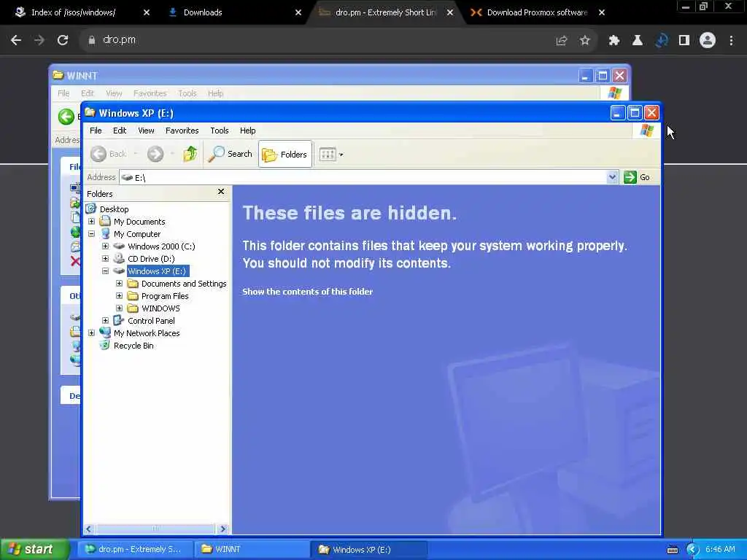Switch to Download Proxmox software tab
This screenshot has width=747, height=560.
click(538, 12)
